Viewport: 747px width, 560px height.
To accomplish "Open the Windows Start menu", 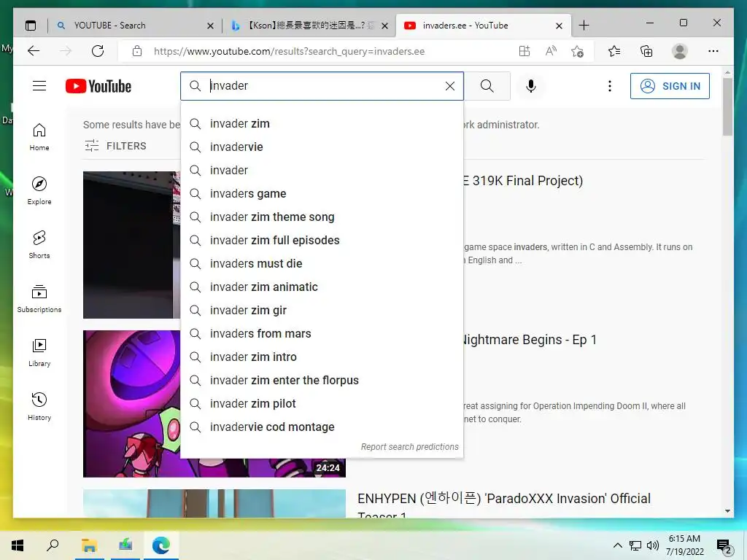I will 18,545.
